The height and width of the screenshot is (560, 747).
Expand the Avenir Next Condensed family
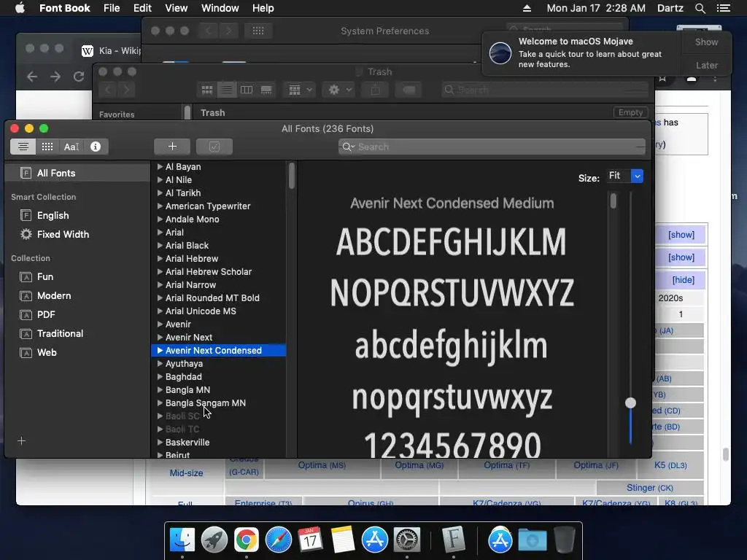[160, 351]
